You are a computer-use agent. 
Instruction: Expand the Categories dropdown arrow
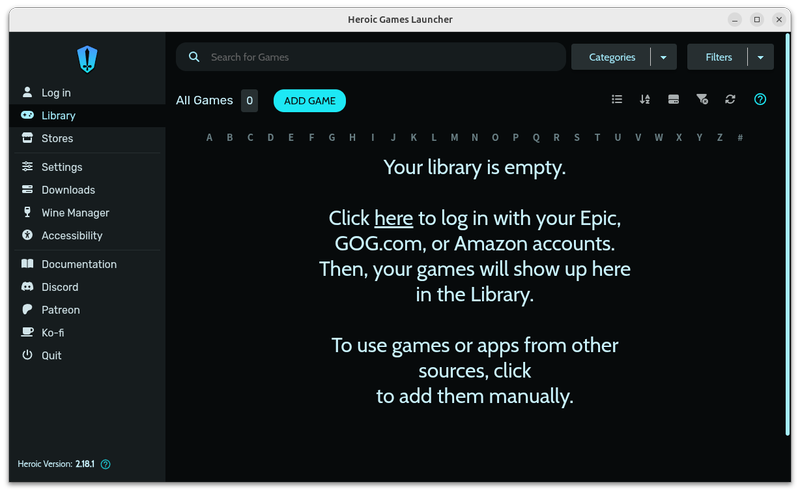[663, 57]
